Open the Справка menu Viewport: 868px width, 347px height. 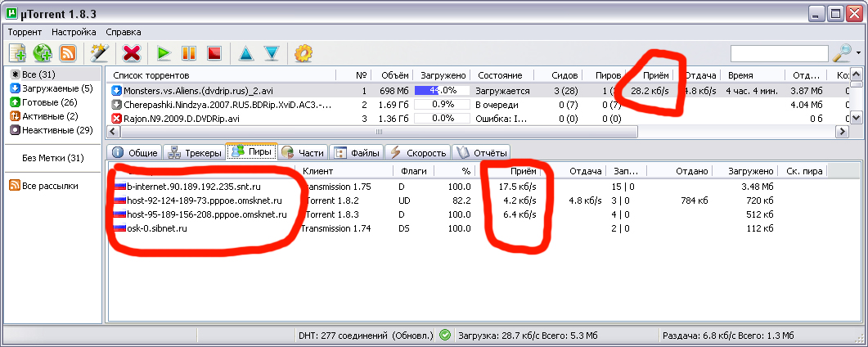click(x=124, y=32)
